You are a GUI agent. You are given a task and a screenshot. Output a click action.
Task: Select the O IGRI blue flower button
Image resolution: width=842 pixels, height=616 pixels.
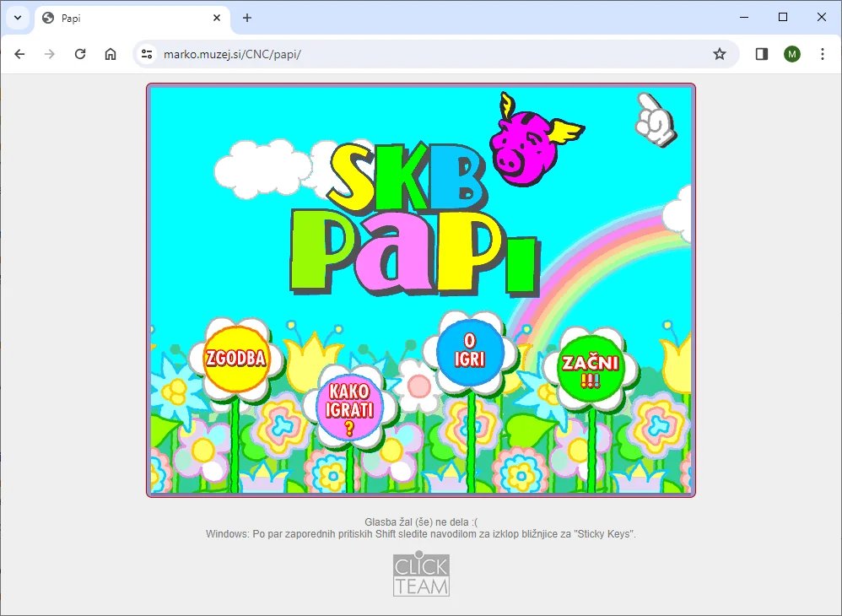coord(470,353)
